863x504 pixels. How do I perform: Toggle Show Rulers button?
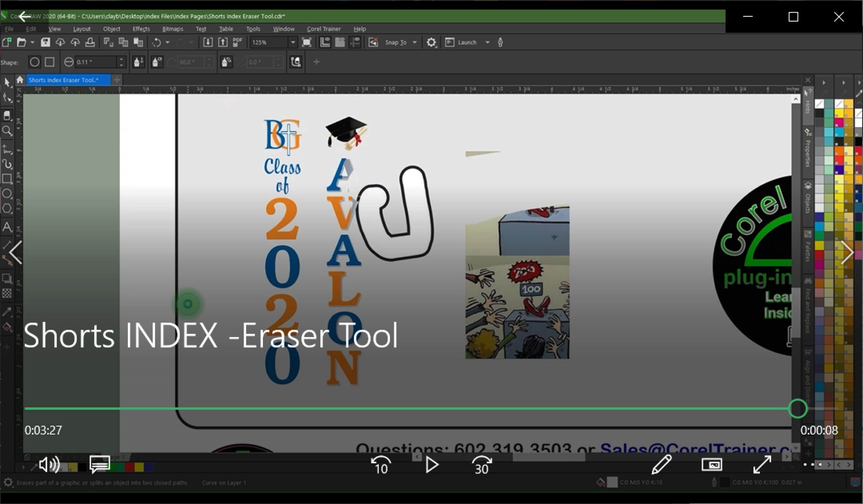(325, 43)
